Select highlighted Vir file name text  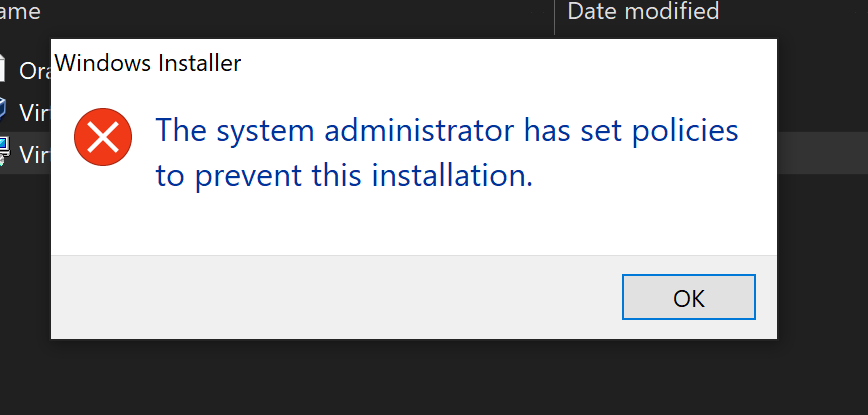35,153
